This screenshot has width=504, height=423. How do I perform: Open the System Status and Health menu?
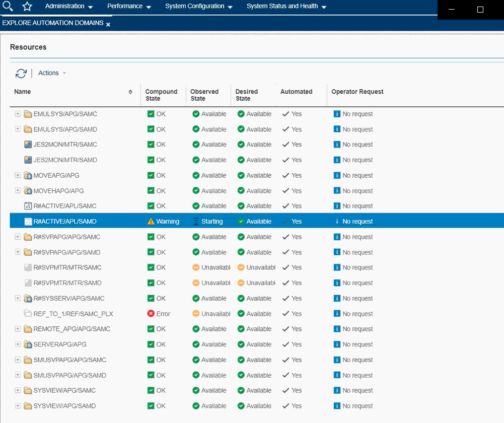point(282,7)
